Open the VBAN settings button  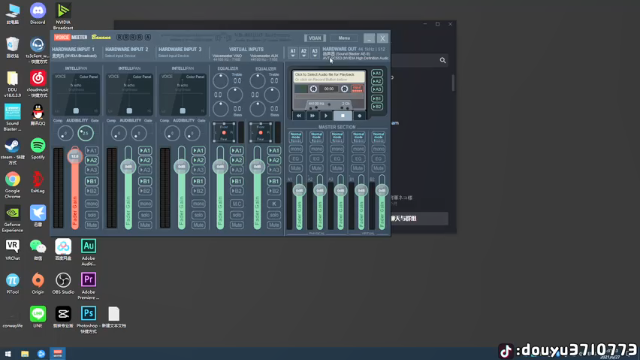(315, 38)
